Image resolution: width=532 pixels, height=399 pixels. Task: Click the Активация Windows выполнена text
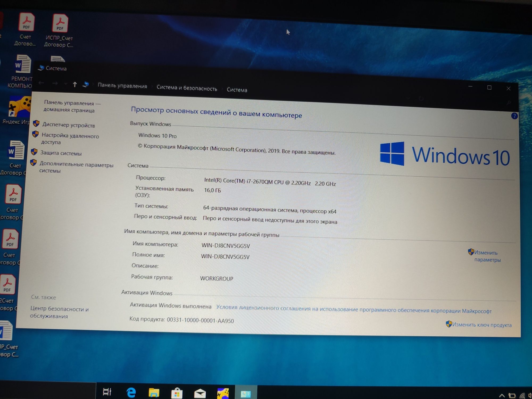point(171,305)
